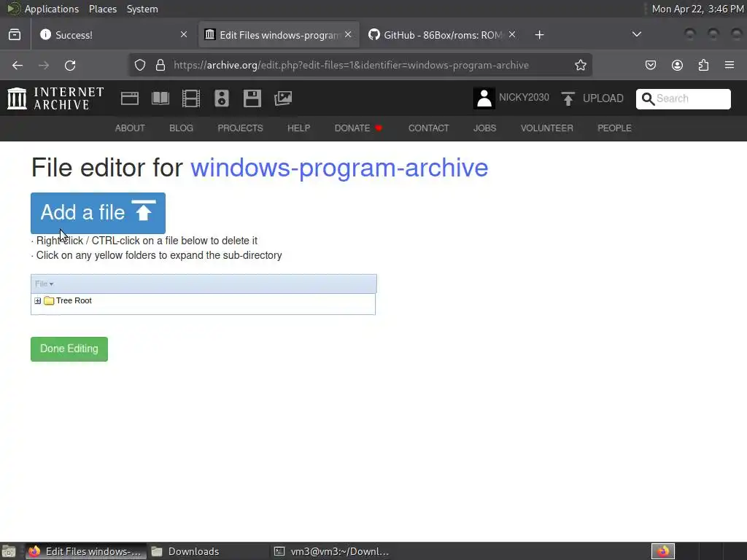
Task: Open the windows-program-archive title link
Action: 339,168
